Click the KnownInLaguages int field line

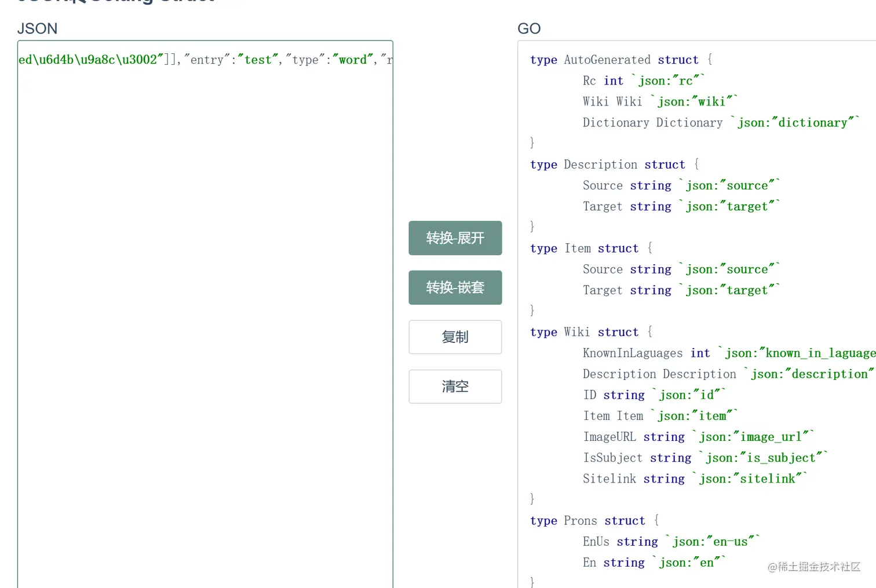[729, 353]
